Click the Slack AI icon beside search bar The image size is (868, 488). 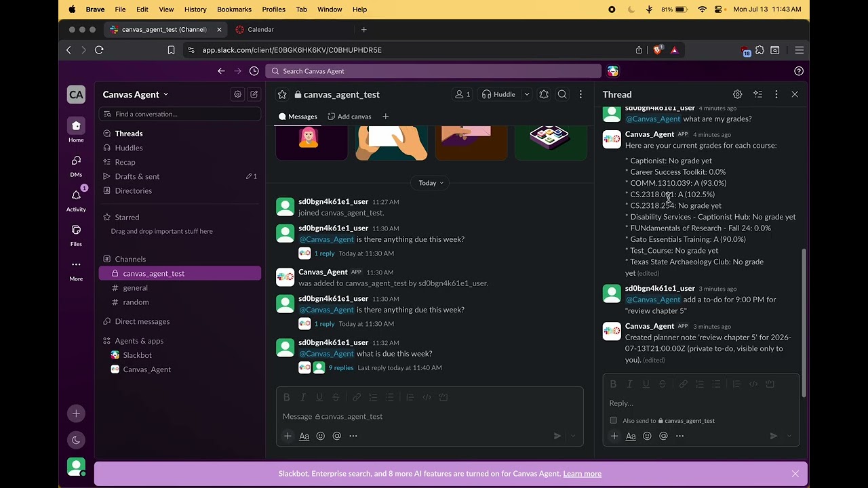613,71
